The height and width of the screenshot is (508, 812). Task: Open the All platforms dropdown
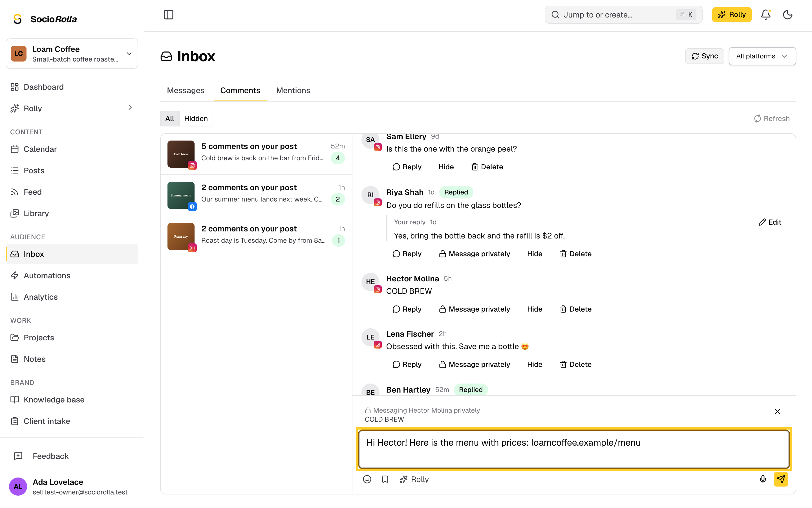762,56
